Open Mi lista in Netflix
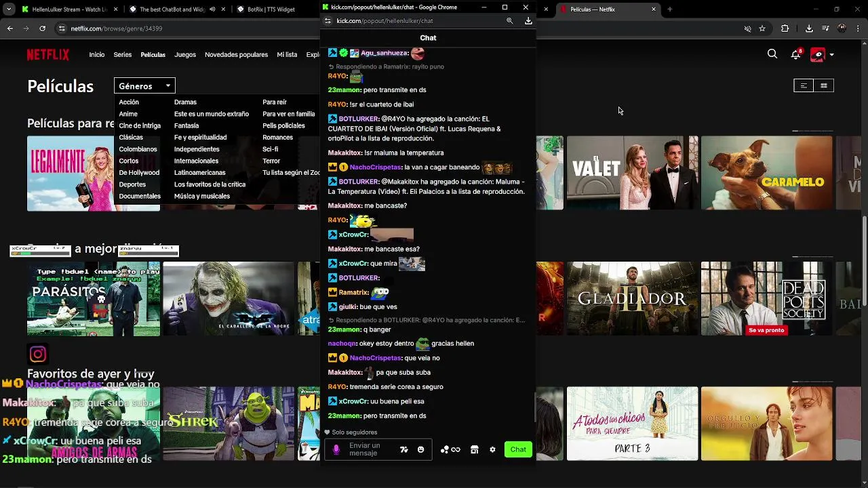This screenshot has width=868, height=488. point(287,55)
